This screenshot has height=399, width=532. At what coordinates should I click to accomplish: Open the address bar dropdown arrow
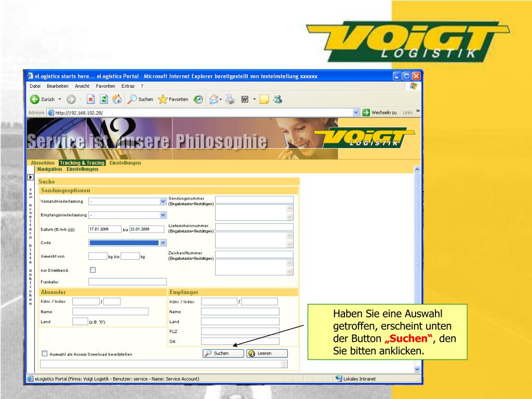(355, 113)
